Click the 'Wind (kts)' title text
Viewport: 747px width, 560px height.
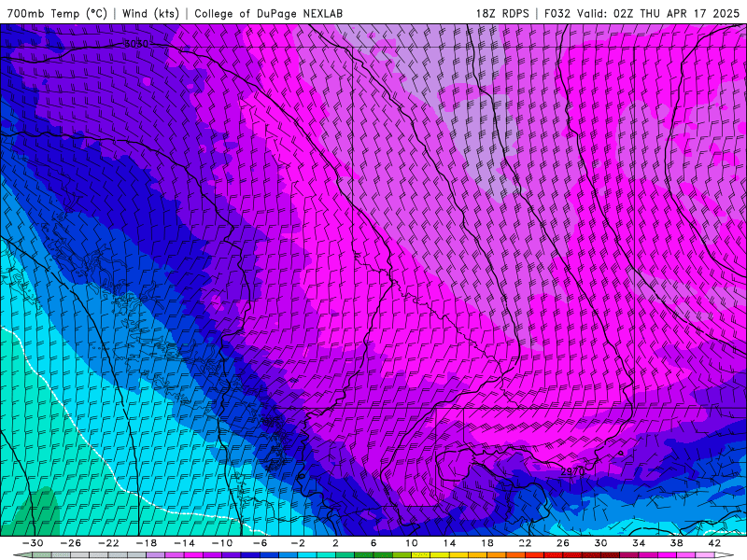tap(150, 13)
